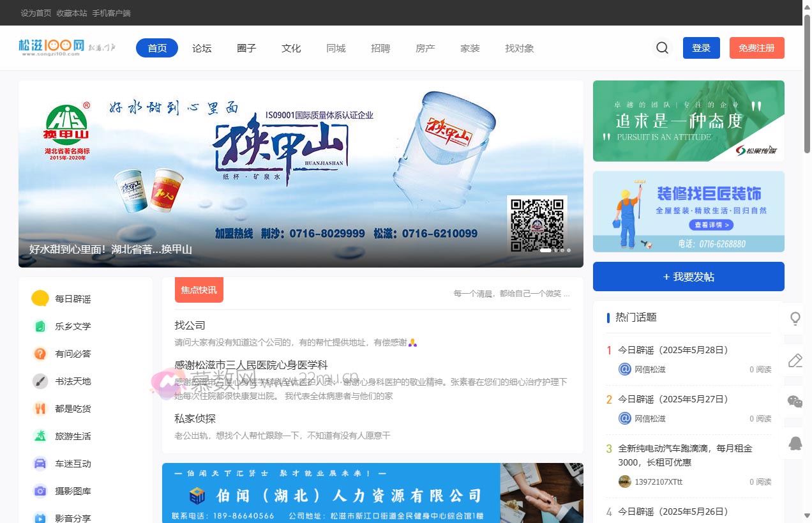Click the + 我要发帖 button
812x523 pixels.
point(688,277)
